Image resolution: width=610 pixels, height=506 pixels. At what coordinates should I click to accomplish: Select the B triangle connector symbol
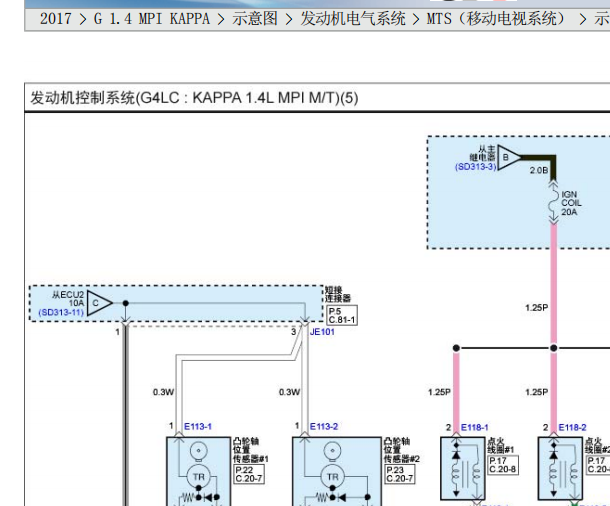pyautogui.click(x=509, y=158)
